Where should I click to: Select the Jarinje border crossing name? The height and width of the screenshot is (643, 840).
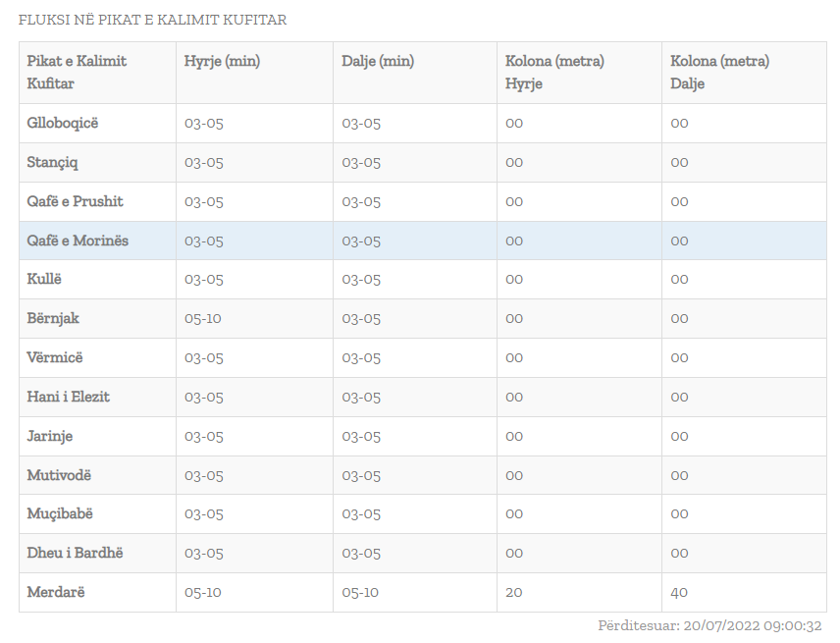[x=50, y=436]
